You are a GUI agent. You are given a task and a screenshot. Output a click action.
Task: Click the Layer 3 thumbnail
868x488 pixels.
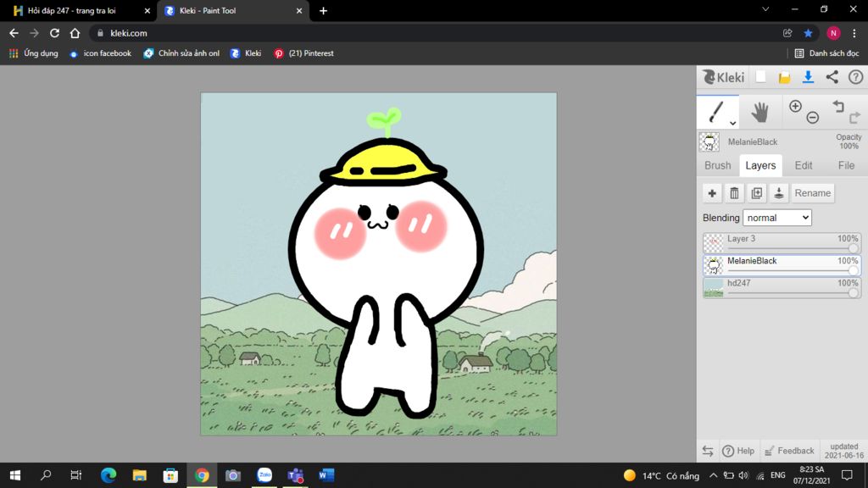713,243
